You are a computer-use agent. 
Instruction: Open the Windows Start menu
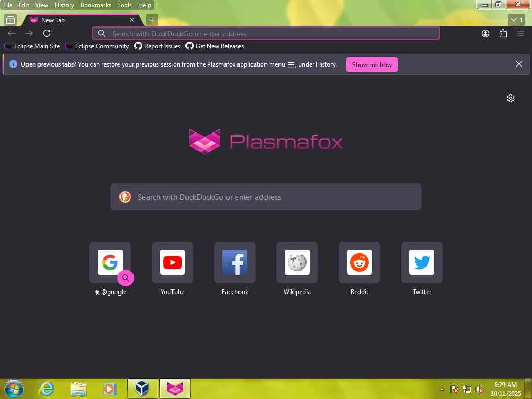[x=14, y=389]
